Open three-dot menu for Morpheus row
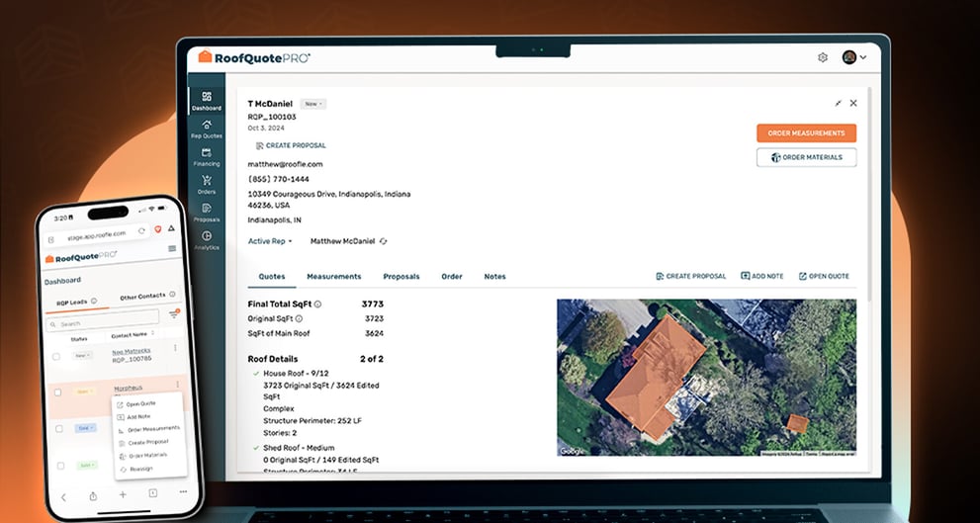 pyautogui.click(x=177, y=385)
